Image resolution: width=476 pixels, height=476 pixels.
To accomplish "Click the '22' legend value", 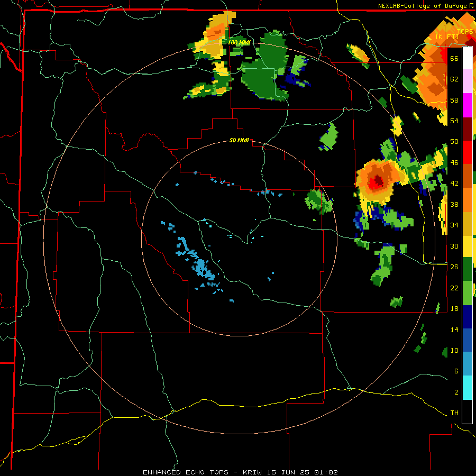I will (x=454, y=288).
